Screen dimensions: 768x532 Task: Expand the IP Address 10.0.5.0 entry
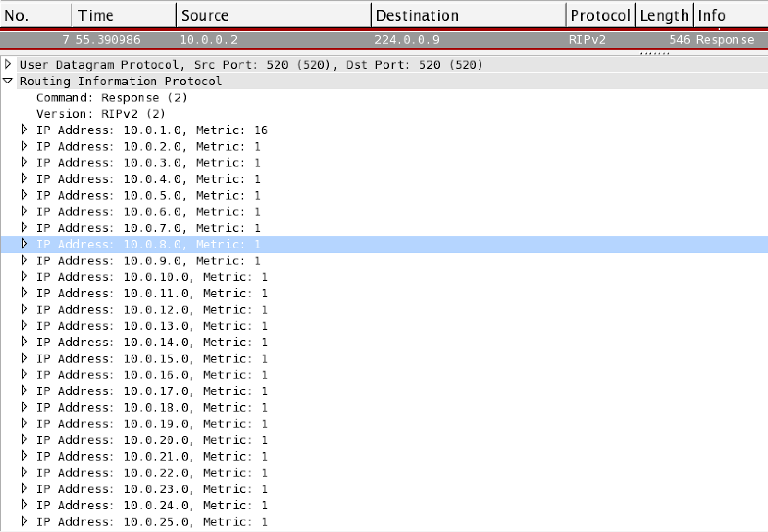(x=24, y=195)
